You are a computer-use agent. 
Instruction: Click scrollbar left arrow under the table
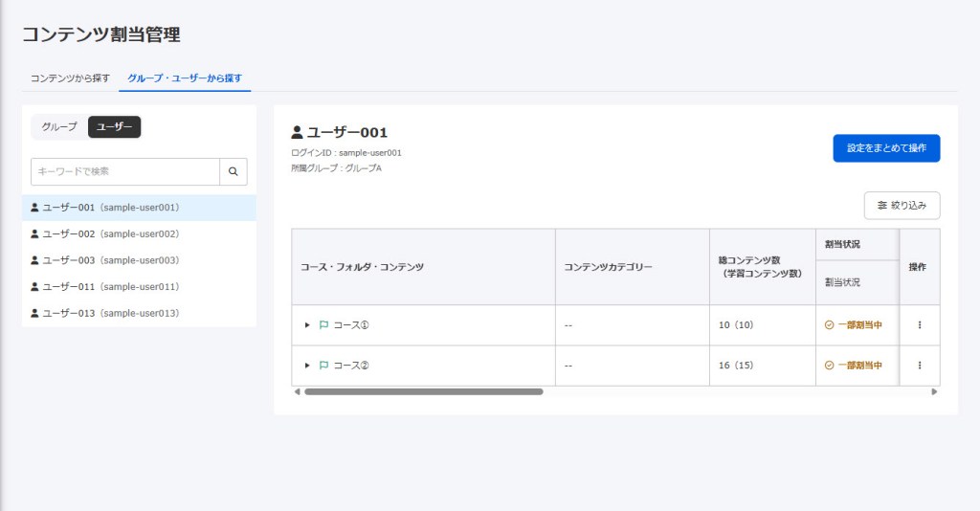tap(297, 391)
